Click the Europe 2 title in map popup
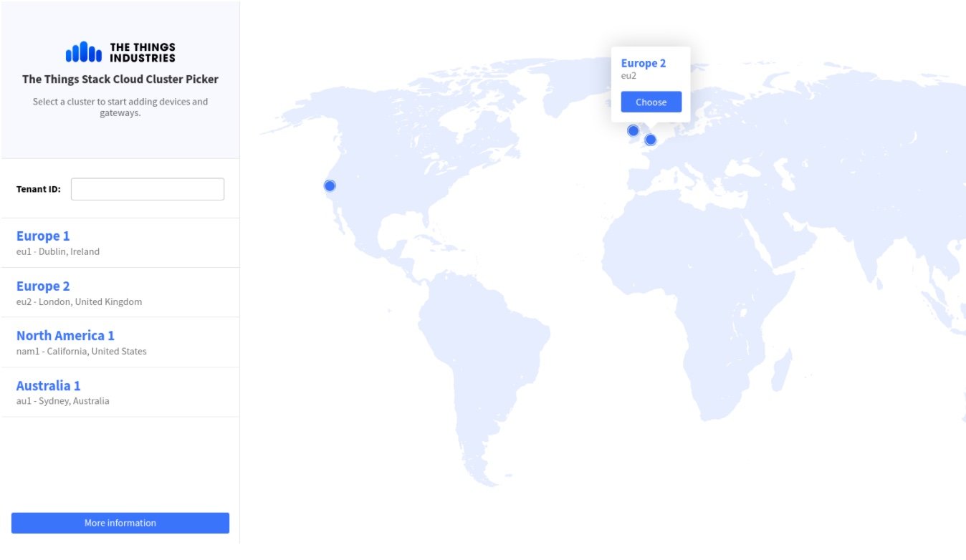This screenshot has width=966, height=560. coord(644,64)
